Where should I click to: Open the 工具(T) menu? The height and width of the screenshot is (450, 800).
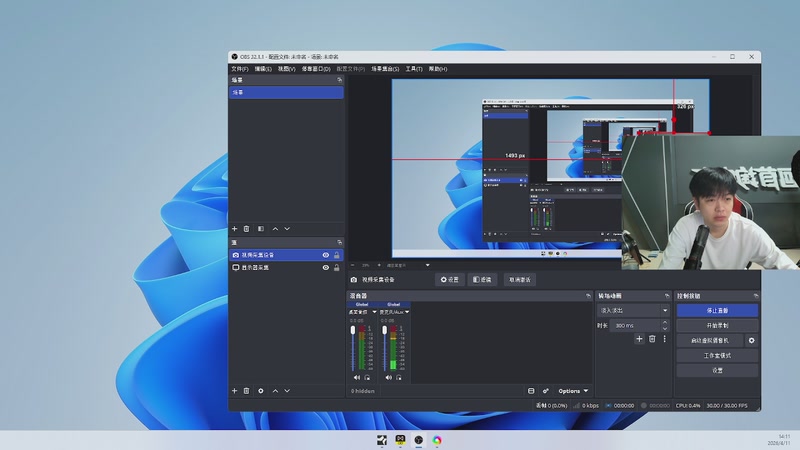tap(413, 69)
